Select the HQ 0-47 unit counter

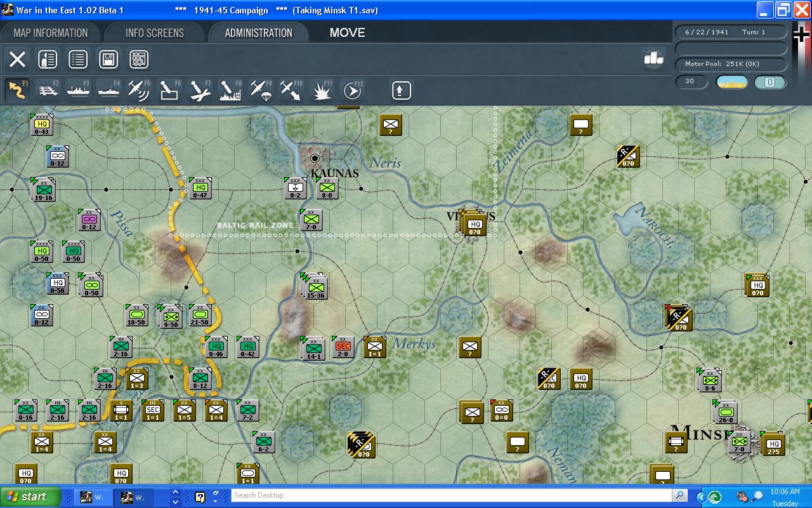[200, 188]
